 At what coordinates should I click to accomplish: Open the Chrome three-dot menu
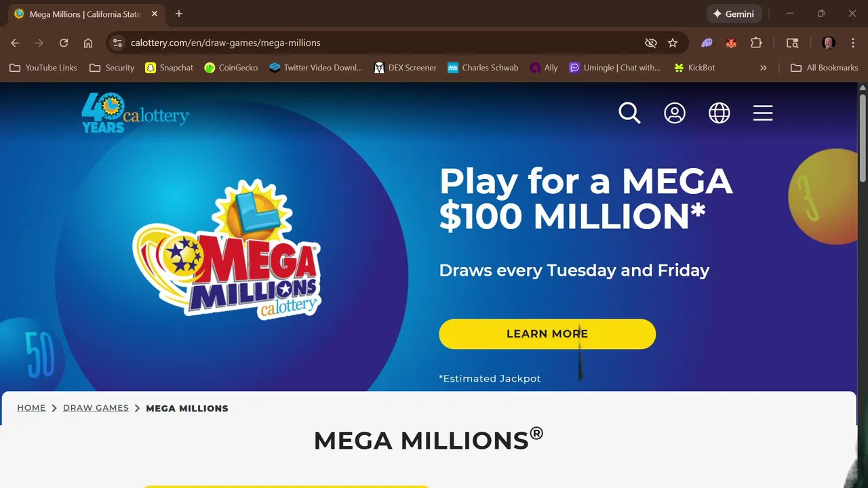click(x=853, y=43)
